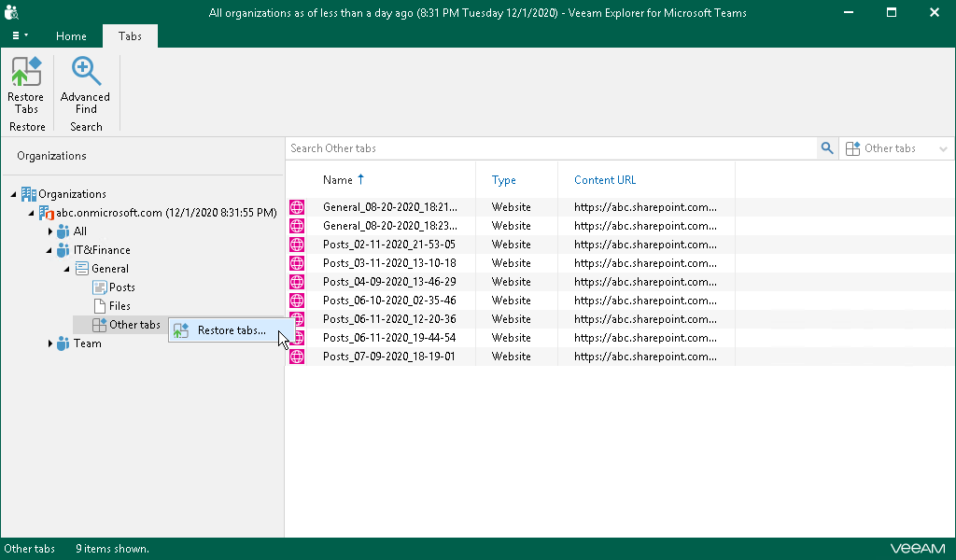Click the abc.onmicrosoft.com organization icon

pos(46,213)
